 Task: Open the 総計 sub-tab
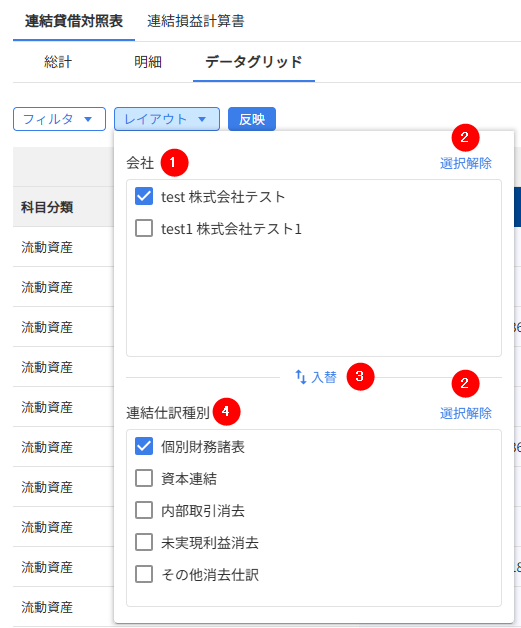pos(58,62)
